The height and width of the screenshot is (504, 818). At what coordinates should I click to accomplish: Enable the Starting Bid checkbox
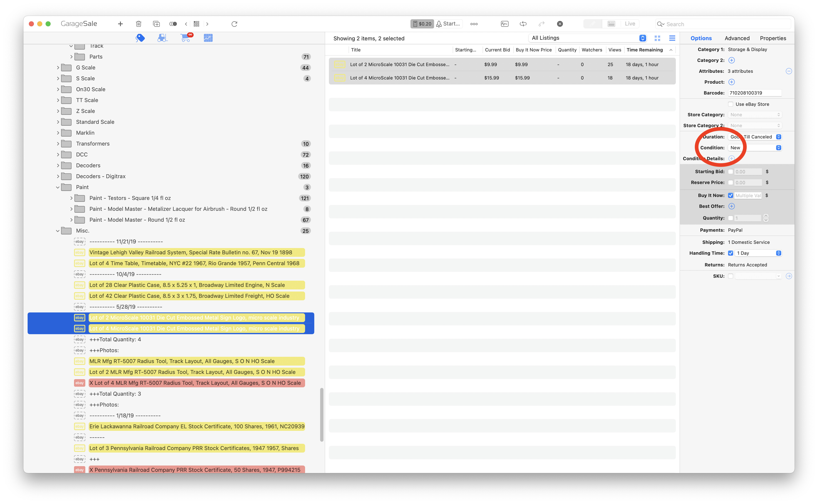click(730, 172)
